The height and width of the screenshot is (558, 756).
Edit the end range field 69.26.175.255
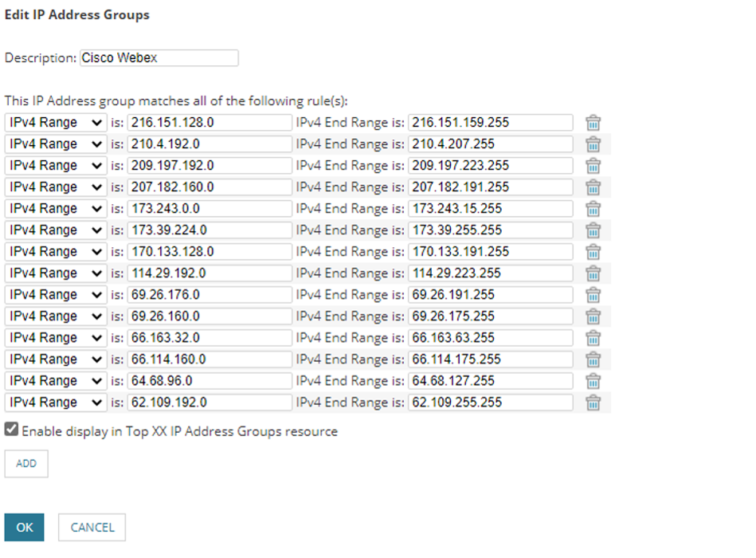point(491,316)
